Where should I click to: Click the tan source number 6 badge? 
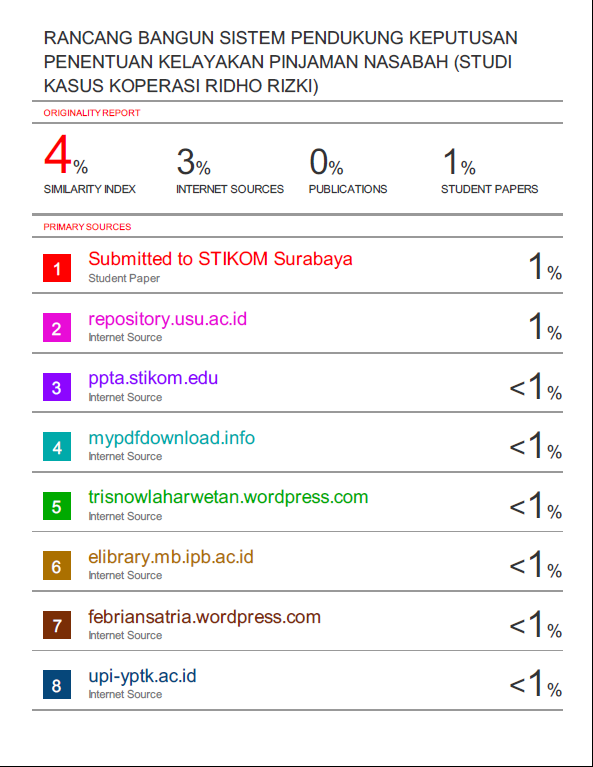tap(57, 565)
